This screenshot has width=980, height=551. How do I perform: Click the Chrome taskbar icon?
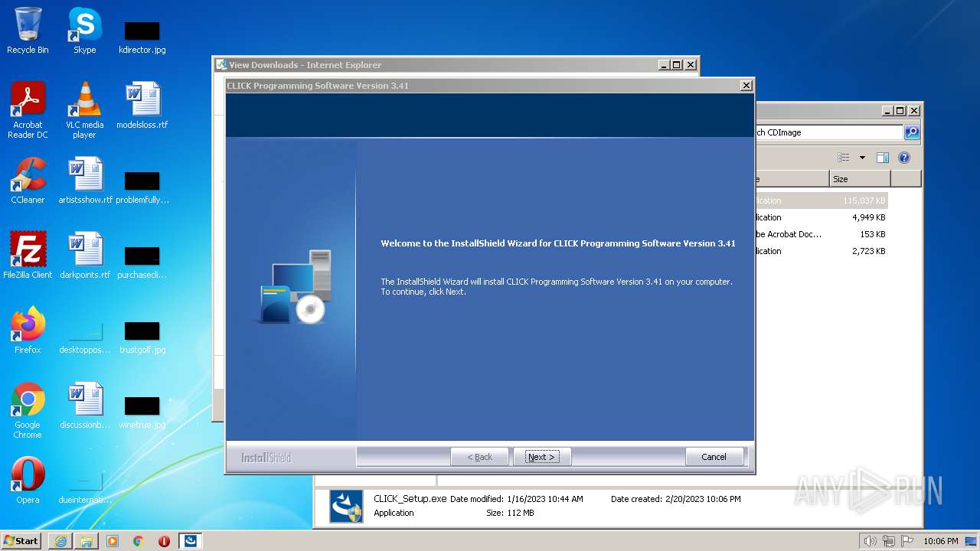[139, 541]
